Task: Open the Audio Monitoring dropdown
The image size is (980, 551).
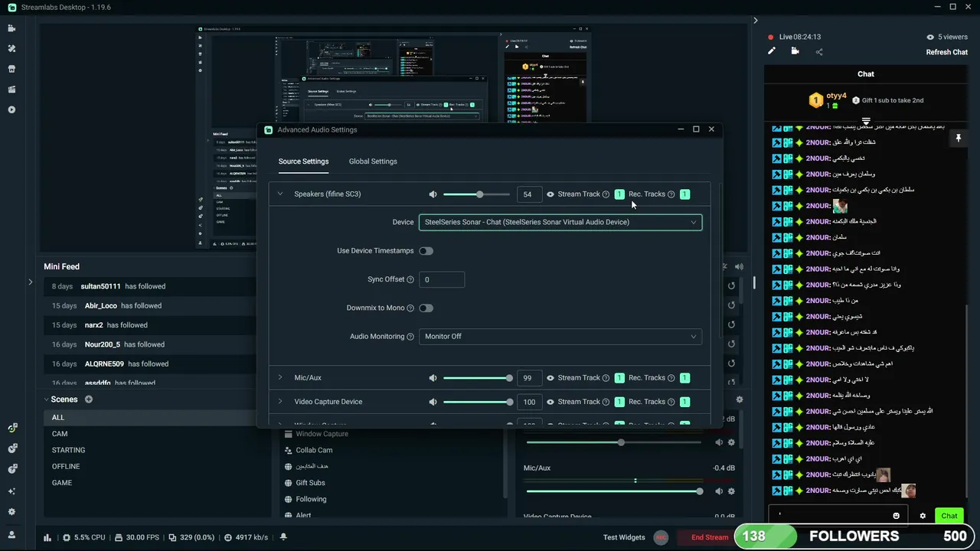Action: click(560, 337)
